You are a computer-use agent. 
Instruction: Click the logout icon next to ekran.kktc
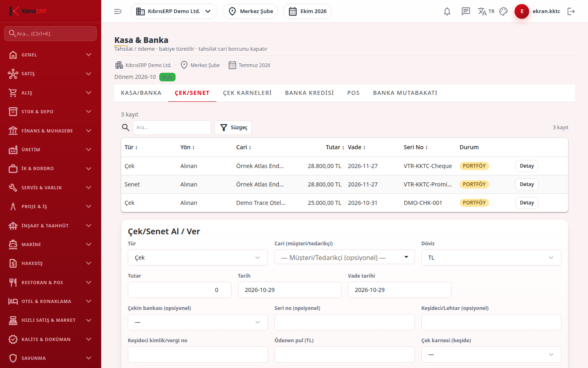pos(571,11)
